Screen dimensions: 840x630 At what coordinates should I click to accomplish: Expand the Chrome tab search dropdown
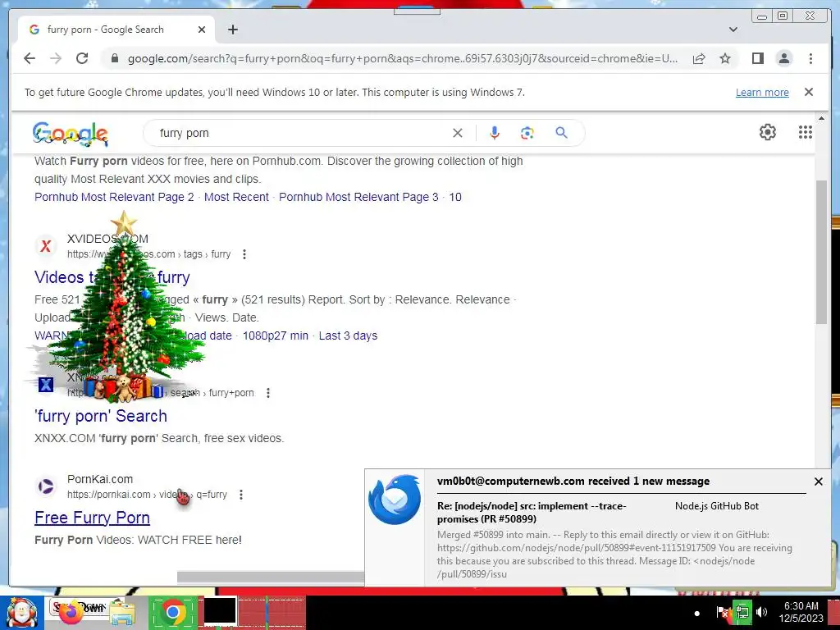point(733,30)
